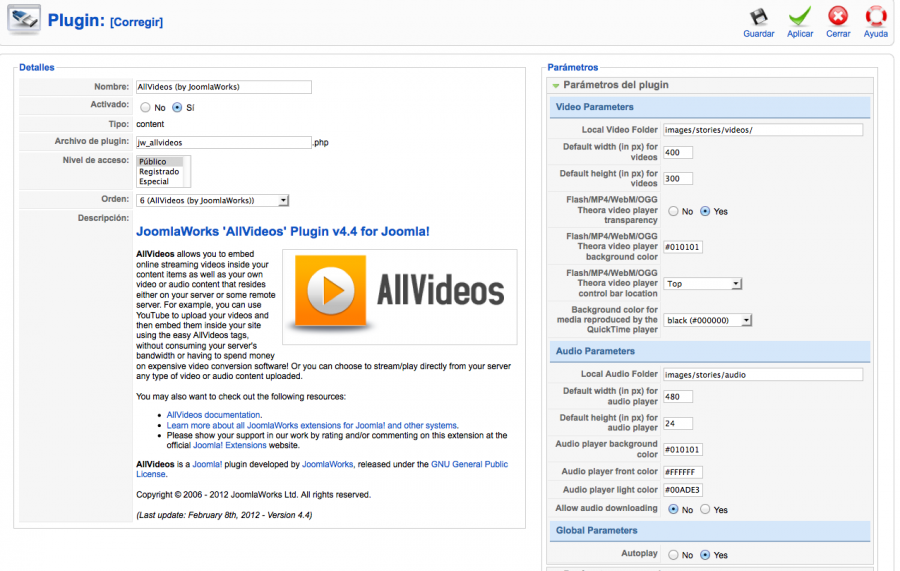This screenshot has height=571, width=900.
Task: Click default video width field 400
Action: click(678, 152)
